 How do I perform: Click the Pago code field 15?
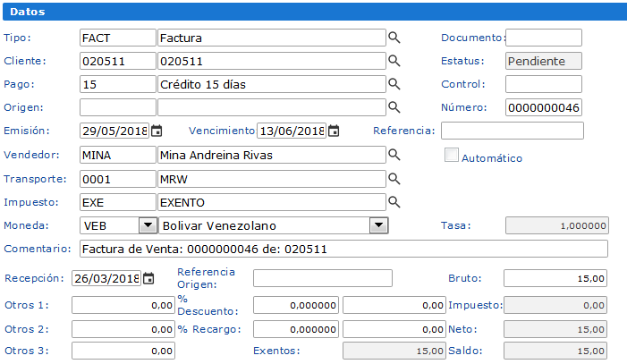click(117, 84)
